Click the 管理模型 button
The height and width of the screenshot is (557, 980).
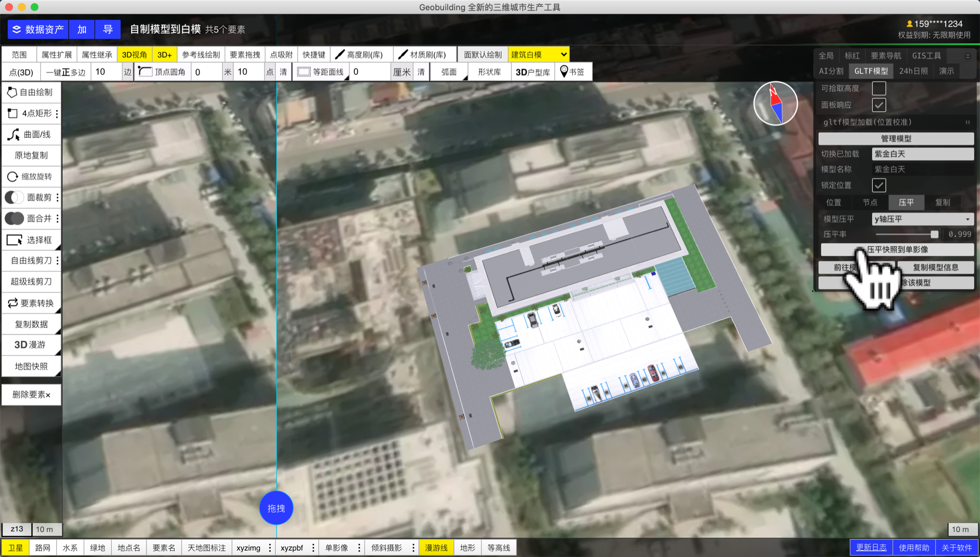(896, 138)
